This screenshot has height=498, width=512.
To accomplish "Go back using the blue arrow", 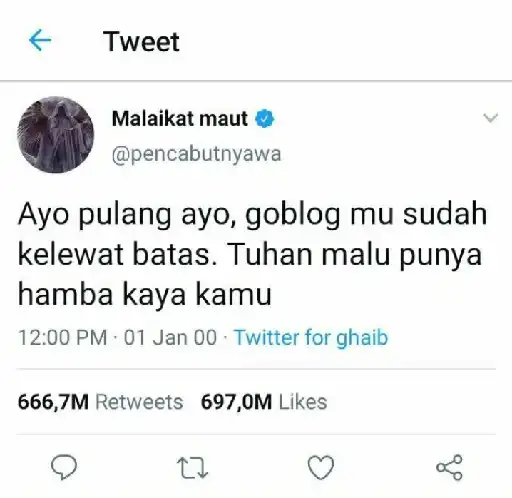I will point(40,40).
